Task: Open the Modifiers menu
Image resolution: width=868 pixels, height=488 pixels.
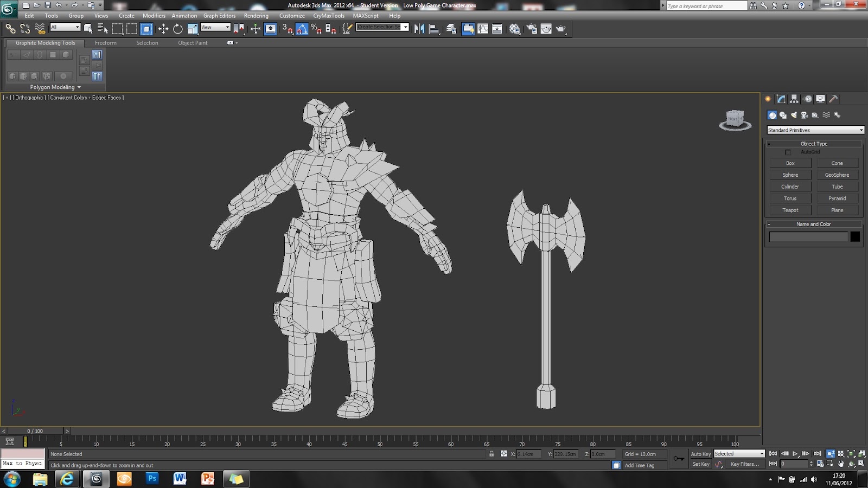Action: point(154,16)
